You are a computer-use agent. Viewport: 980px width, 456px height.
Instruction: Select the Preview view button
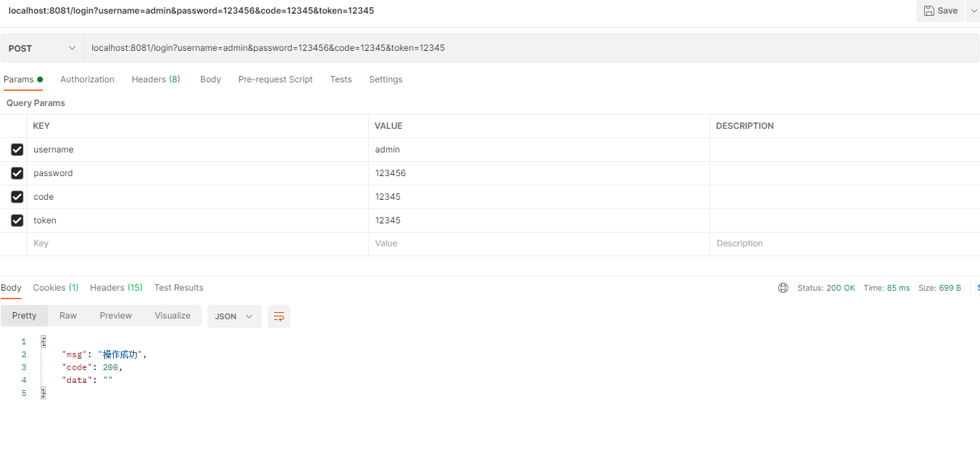tap(116, 316)
